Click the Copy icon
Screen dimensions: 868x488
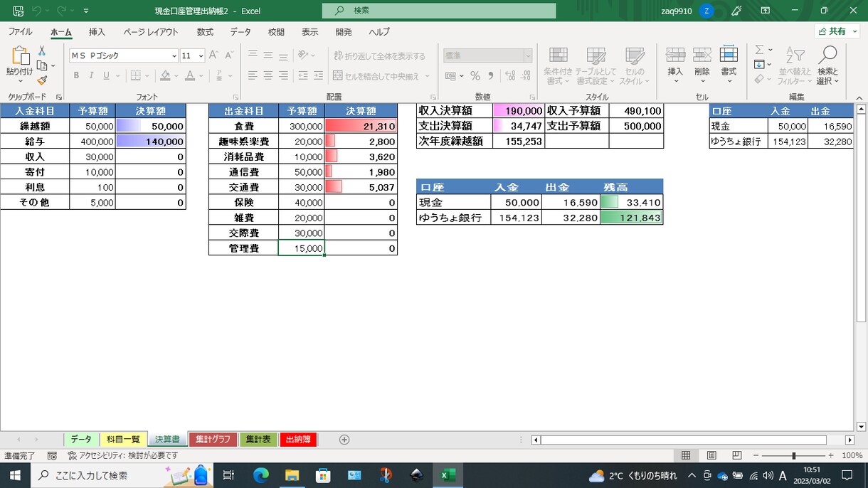42,65
